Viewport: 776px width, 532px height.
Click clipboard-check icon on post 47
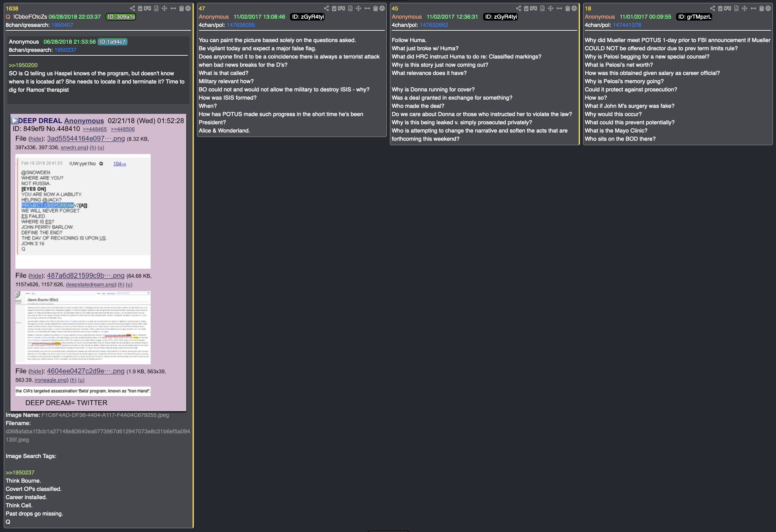pos(334,8)
